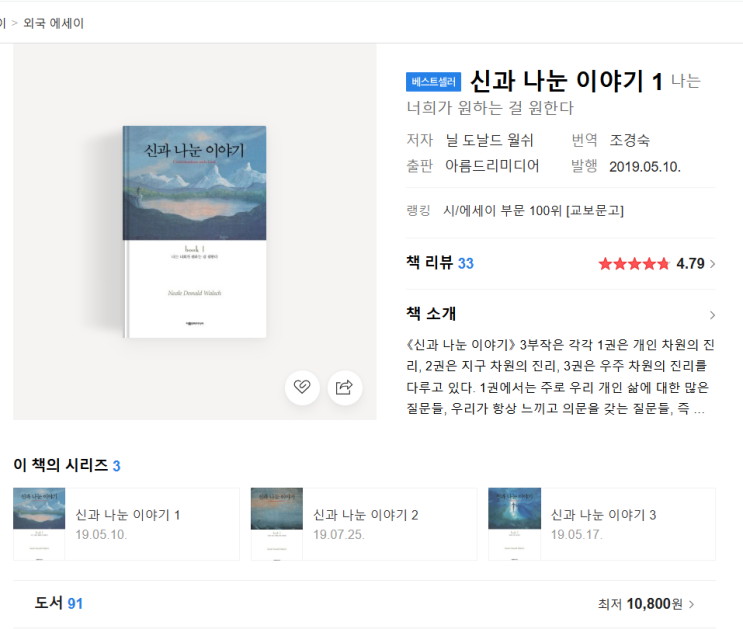743x629 pixels.
Task: Click the 도서 91 label
Action: point(58,603)
